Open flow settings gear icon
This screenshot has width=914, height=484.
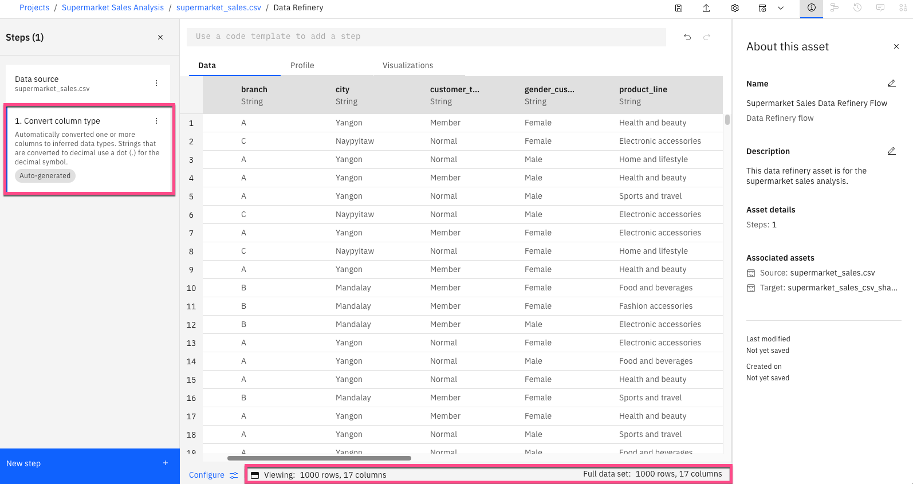(735, 8)
